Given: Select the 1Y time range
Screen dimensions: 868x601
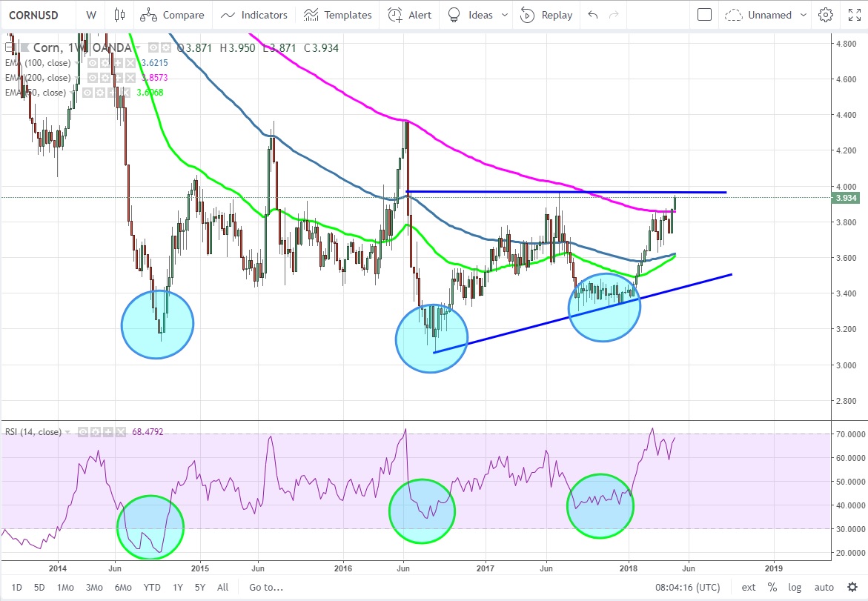Looking at the screenshot, I should pyautogui.click(x=178, y=587).
